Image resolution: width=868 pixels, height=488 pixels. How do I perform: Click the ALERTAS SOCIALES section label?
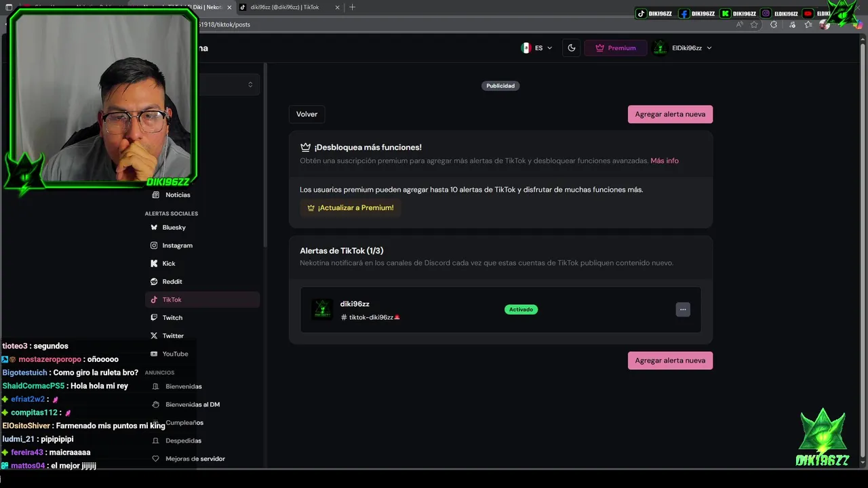[x=172, y=213]
